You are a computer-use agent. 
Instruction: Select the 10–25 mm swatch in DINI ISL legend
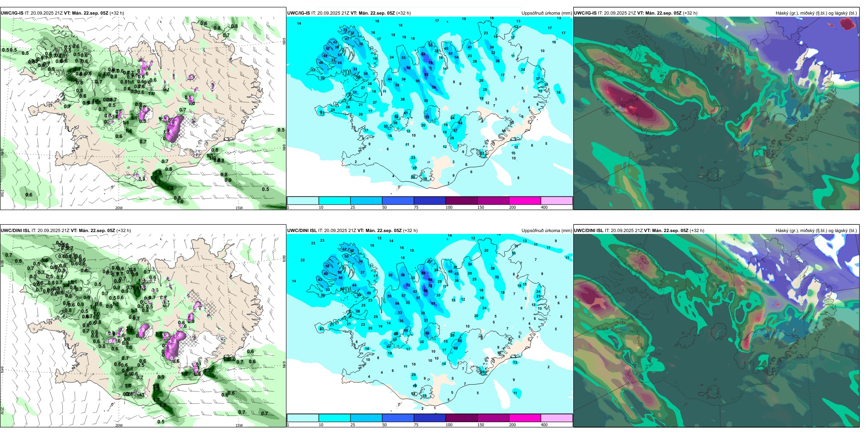334,418
